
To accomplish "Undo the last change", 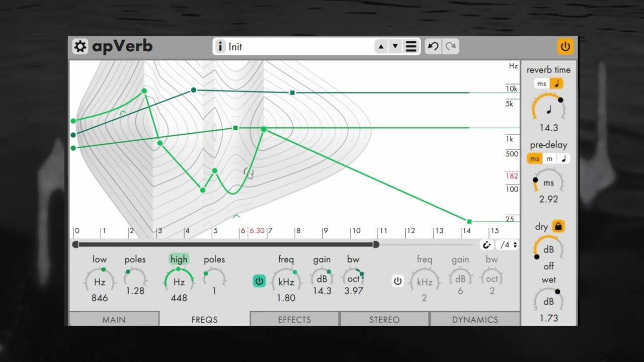I will 433,47.
